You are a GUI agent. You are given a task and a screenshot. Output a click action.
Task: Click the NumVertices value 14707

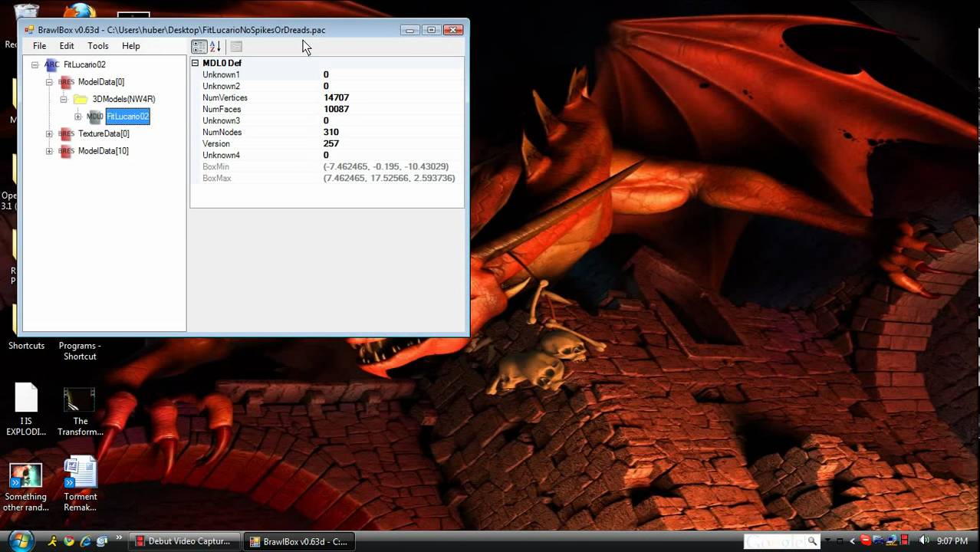(336, 97)
